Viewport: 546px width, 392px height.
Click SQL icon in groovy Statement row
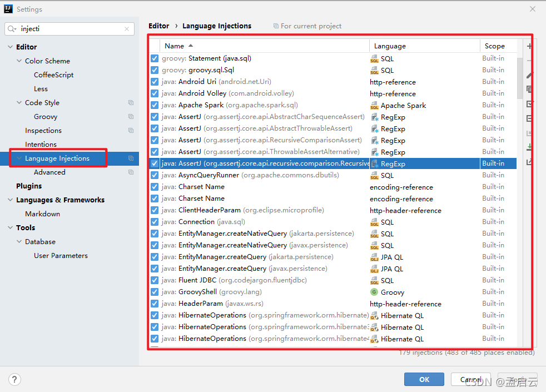(x=374, y=58)
